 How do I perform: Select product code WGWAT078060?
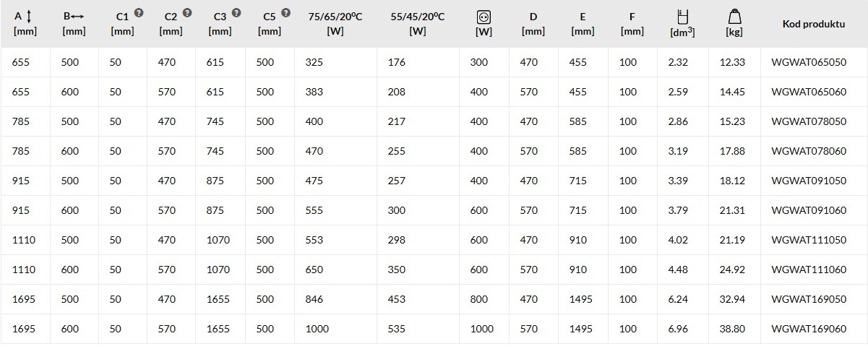tap(809, 151)
